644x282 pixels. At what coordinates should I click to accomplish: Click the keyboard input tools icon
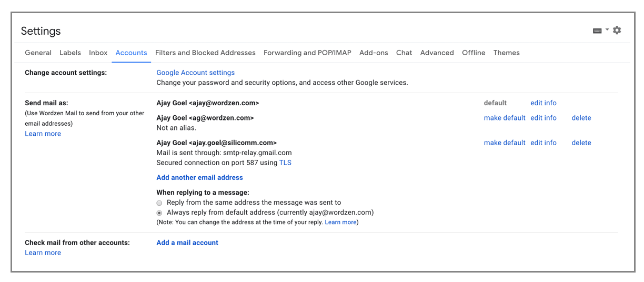coord(597,31)
